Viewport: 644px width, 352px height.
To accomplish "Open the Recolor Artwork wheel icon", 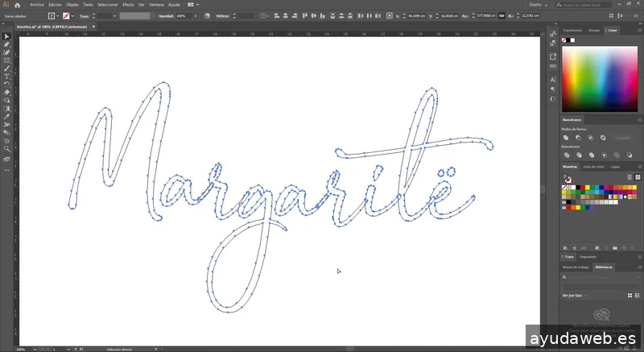I will pyautogui.click(x=207, y=16).
